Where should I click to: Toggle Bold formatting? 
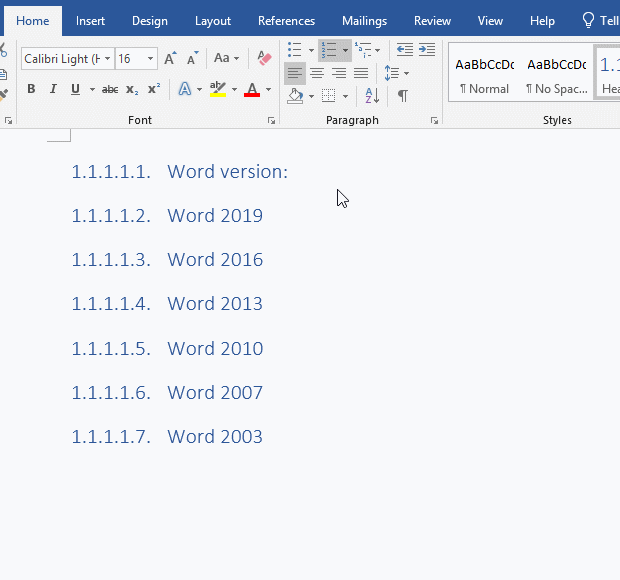(x=31, y=89)
